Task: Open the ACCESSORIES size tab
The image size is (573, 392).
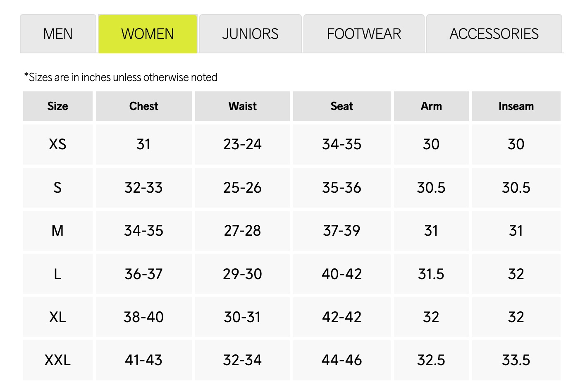Action: (494, 34)
